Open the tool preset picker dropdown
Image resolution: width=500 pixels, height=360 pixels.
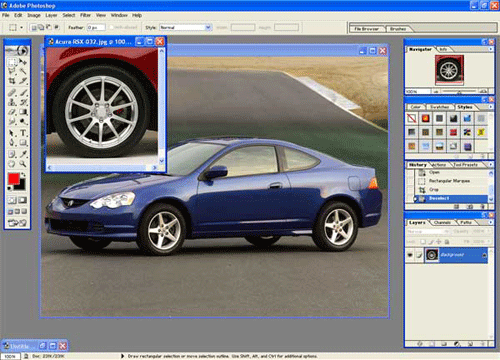(x=22, y=27)
